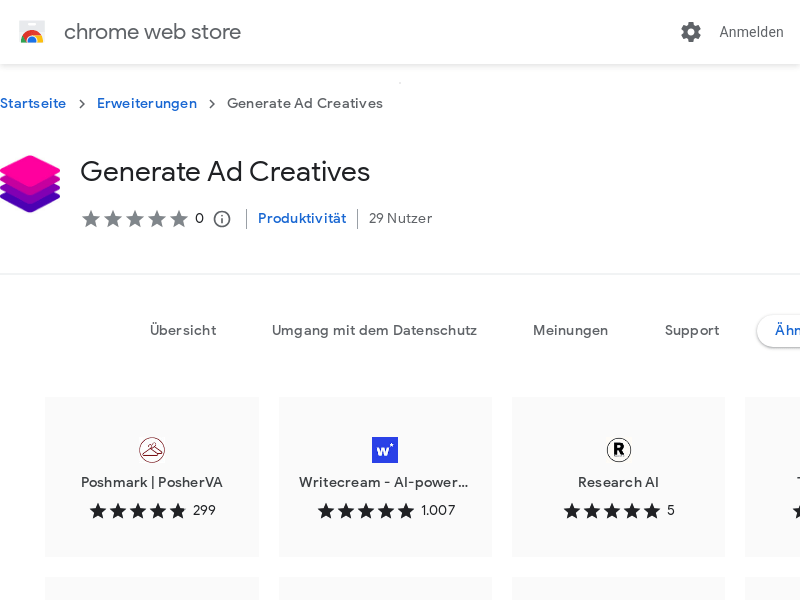The width and height of the screenshot is (800, 600).
Task: Switch to the Übersicht tab
Action: [183, 331]
